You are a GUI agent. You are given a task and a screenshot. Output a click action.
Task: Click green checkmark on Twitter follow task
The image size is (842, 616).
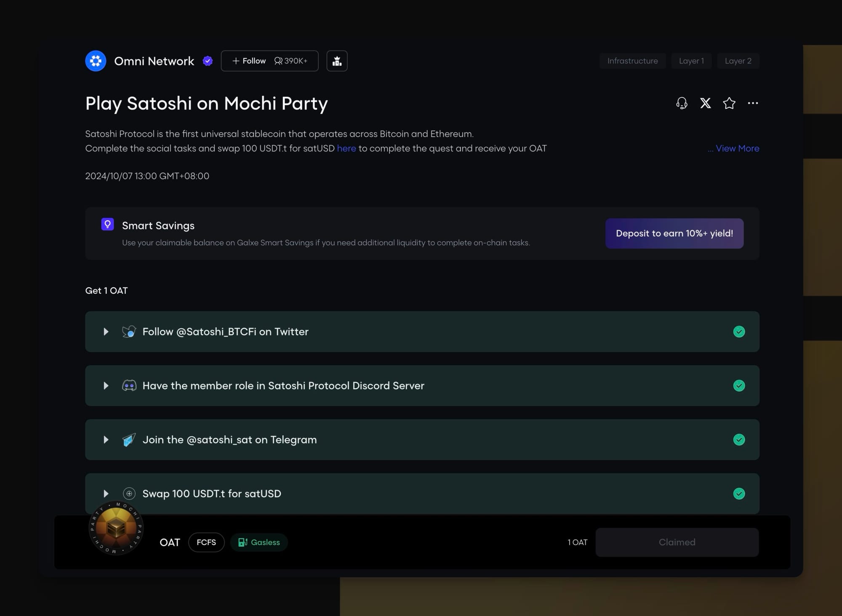click(x=739, y=332)
